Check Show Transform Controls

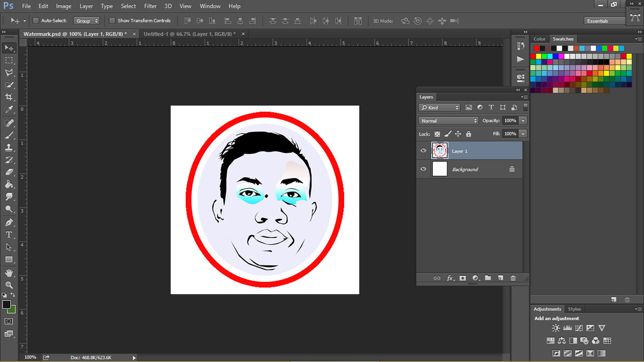pyautogui.click(x=112, y=21)
